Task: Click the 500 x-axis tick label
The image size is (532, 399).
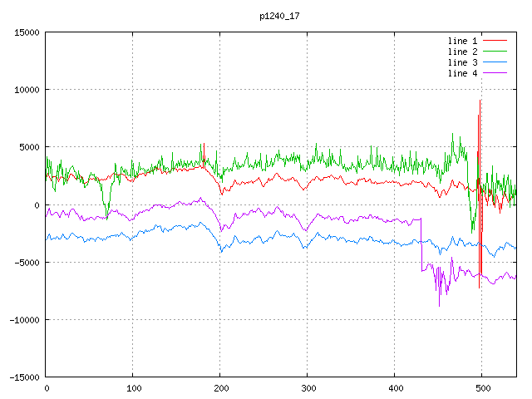Action: click(x=482, y=387)
